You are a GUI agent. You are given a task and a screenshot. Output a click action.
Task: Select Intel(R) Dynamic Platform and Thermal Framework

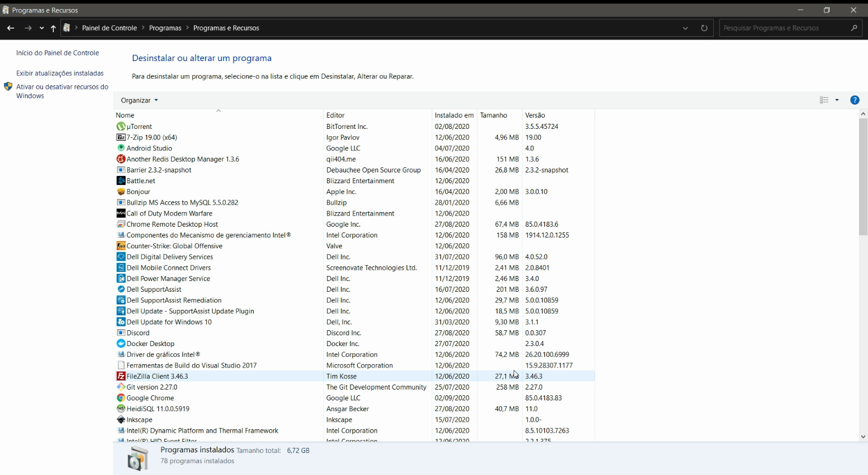coord(354,430)
